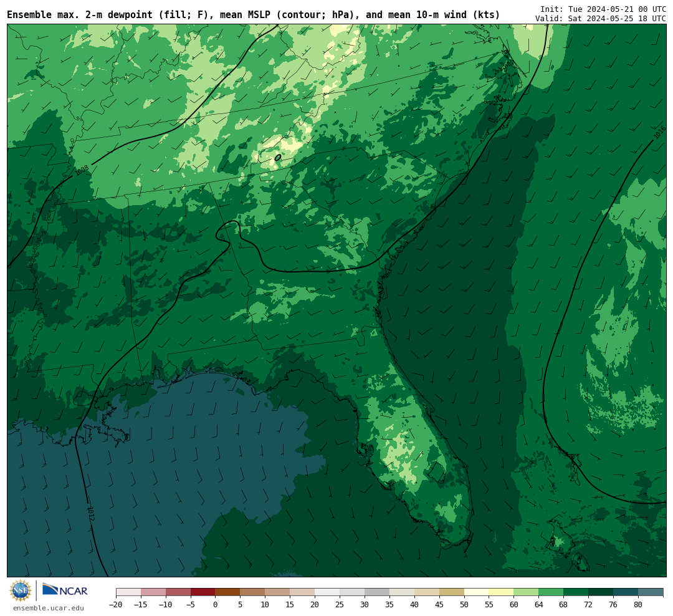The height and width of the screenshot is (616, 673).
Task: Click the dark red swatch between -5 and 0
Action: coord(203,592)
